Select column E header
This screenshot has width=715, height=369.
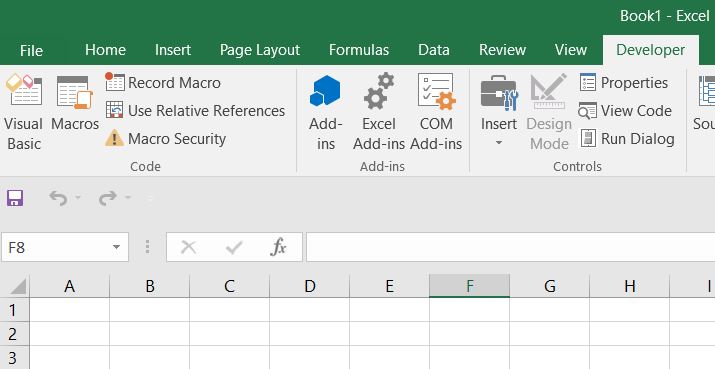tap(389, 286)
